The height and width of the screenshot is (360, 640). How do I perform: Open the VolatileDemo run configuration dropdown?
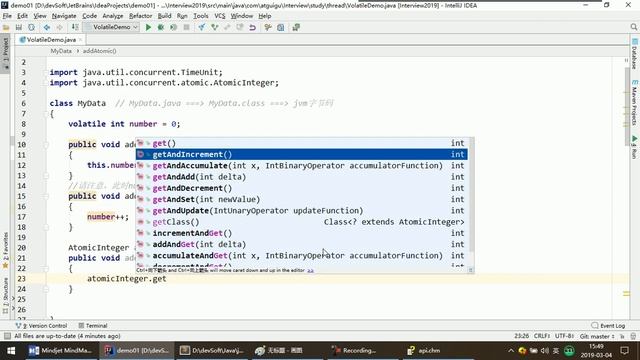click(x=111, y=27)
